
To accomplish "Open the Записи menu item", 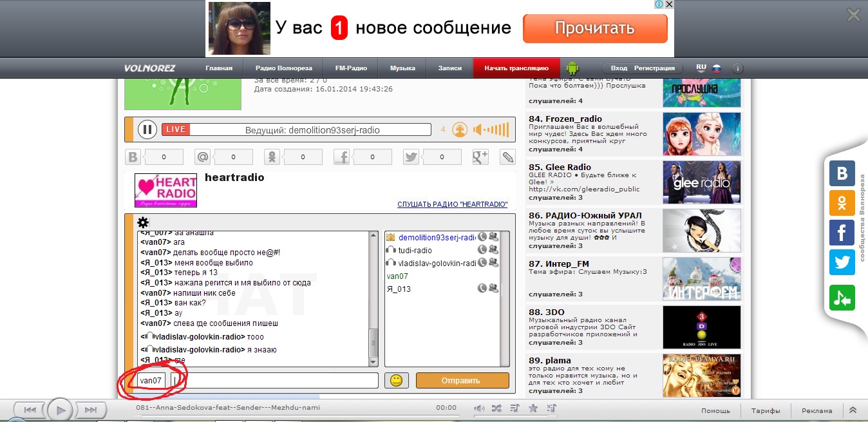I will (450, 68).
